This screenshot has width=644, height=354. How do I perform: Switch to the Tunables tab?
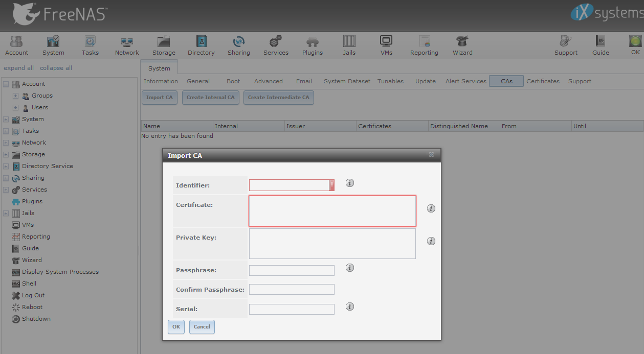(390, 81)
